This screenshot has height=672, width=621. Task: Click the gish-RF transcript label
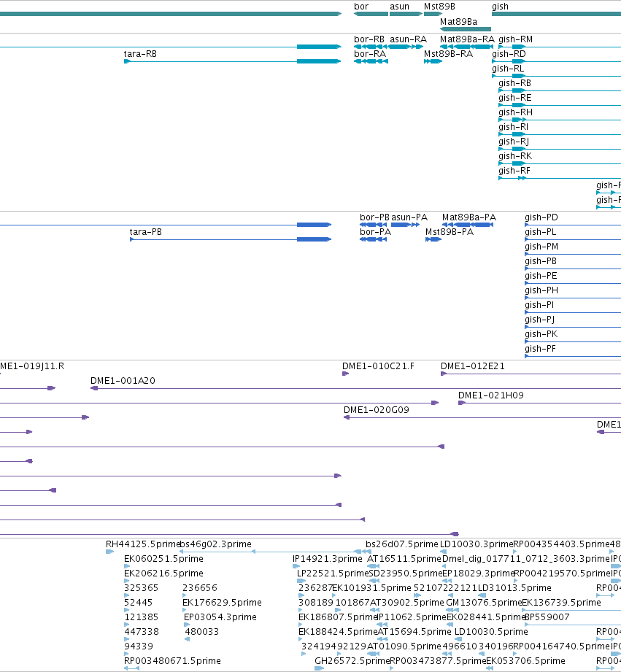tap(514, 170)
